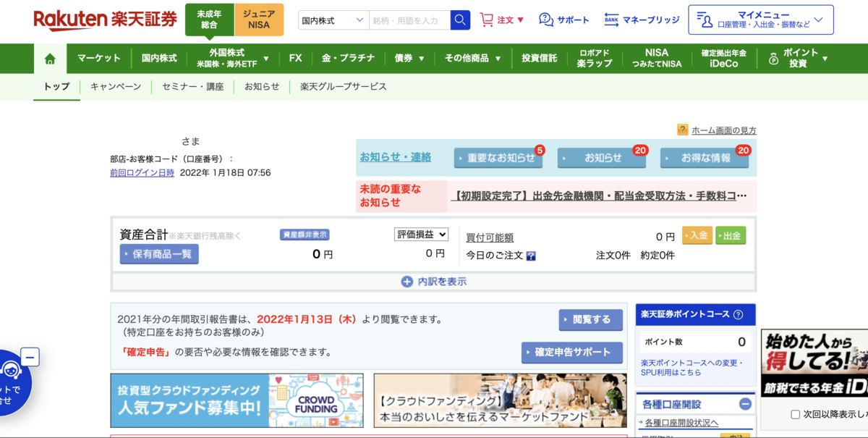Image resolution: width=868 pixels, height=438 pixels.
Task: Click 確定申告サポート button
Action: [x=571, y=353]
